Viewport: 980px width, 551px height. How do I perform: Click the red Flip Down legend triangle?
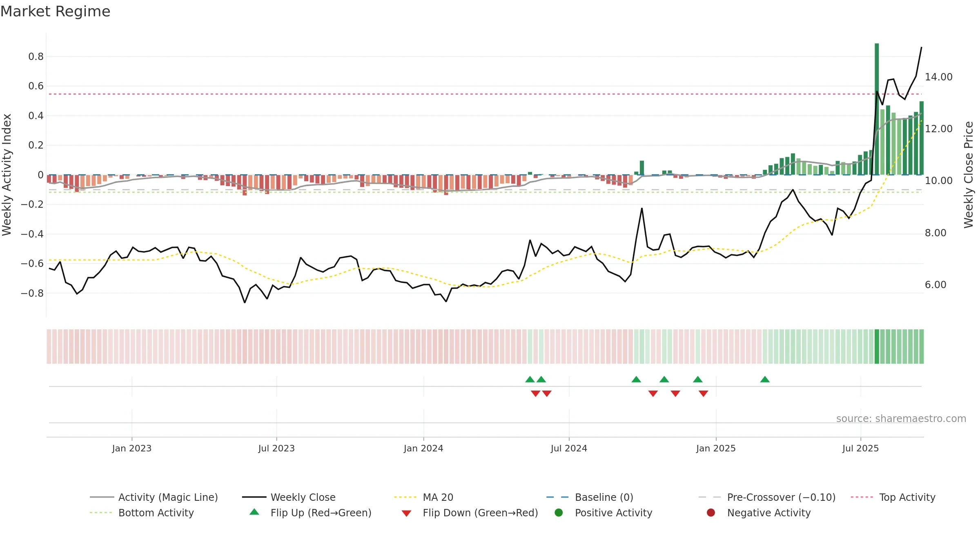click(406, 513)
